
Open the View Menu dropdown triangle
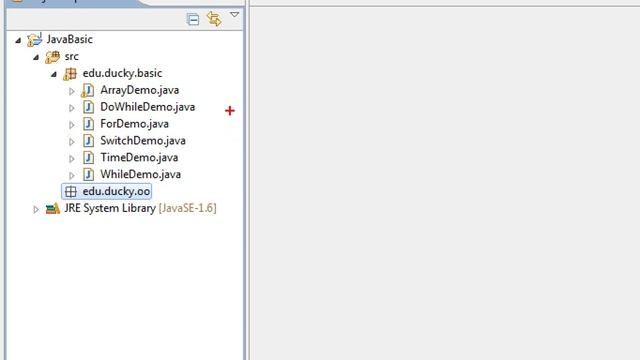pos(234,15)
